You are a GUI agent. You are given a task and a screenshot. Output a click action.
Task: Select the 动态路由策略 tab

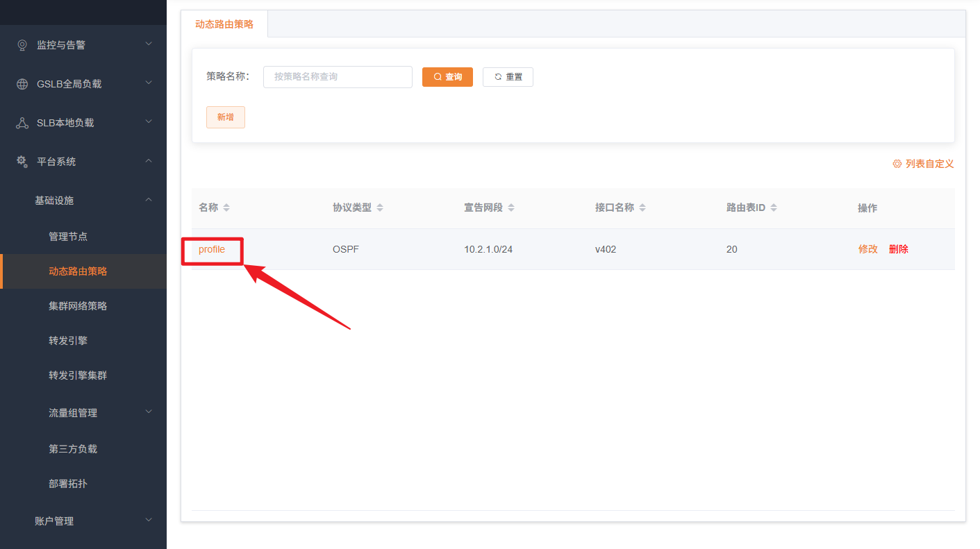tap(224, 24)
